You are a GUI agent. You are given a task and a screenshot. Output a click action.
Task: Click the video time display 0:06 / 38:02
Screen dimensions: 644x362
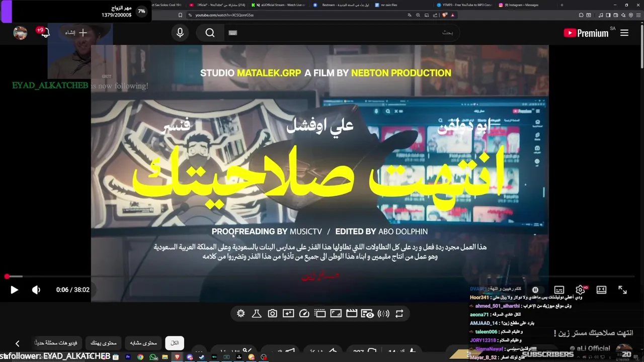(73, 290)
